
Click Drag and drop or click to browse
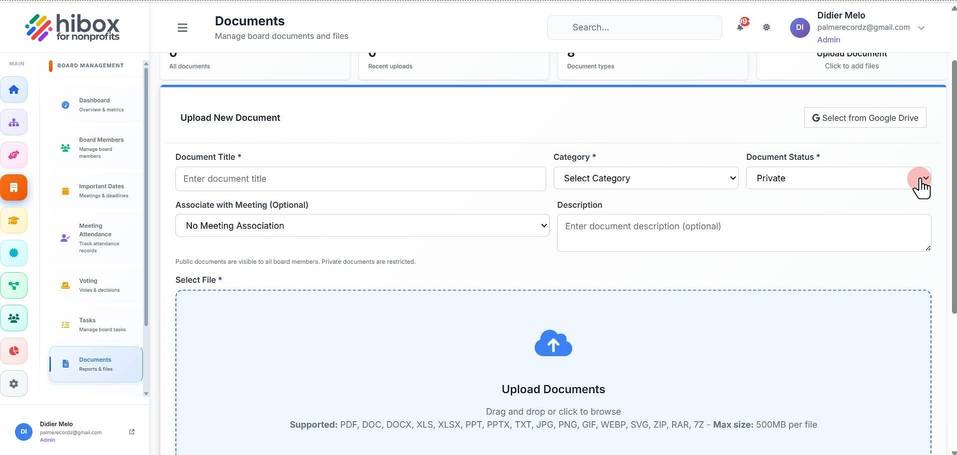tap(553, 412)
